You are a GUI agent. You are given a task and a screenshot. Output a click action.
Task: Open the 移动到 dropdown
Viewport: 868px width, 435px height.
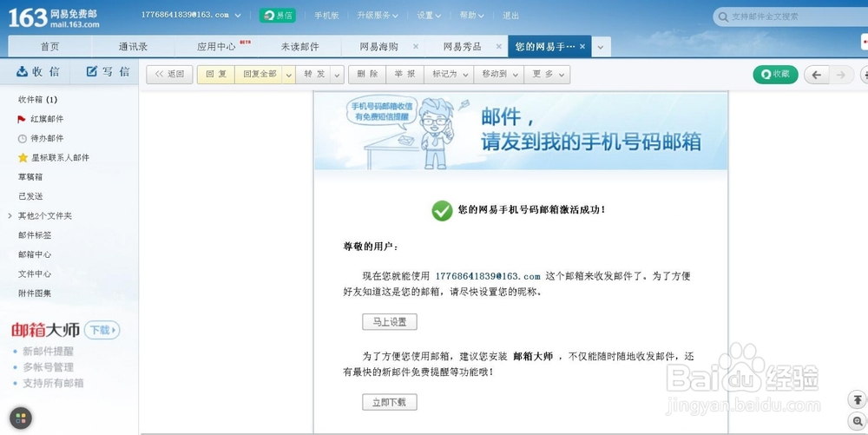[499, 75]
